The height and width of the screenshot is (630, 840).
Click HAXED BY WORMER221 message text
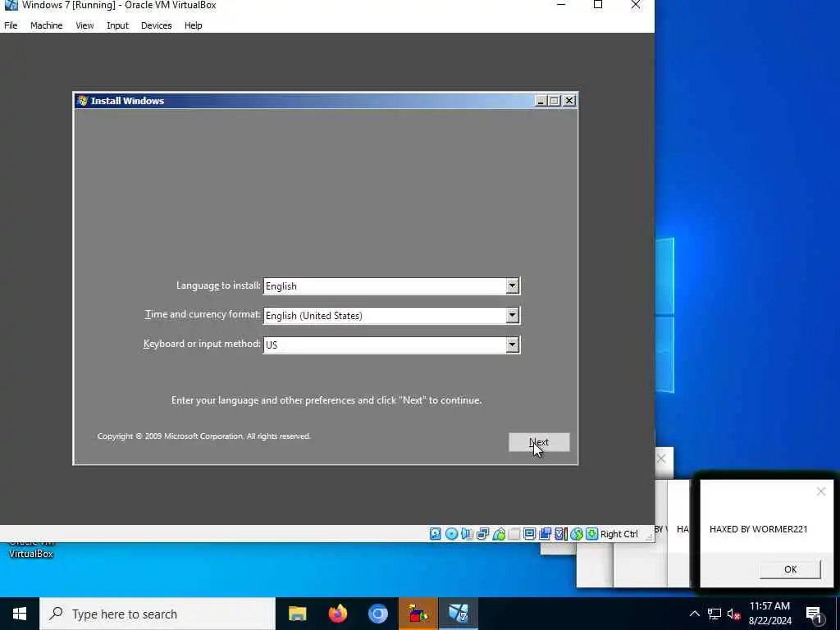pos(758,529)
